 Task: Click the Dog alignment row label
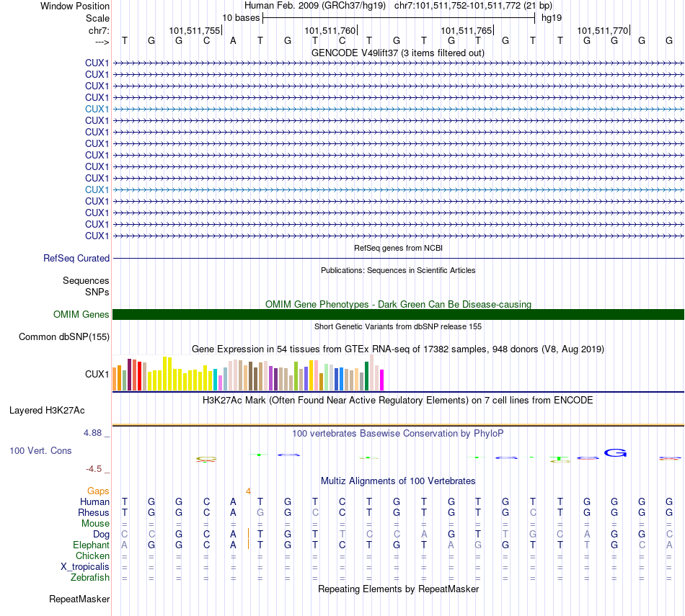[x=101, y=535]
